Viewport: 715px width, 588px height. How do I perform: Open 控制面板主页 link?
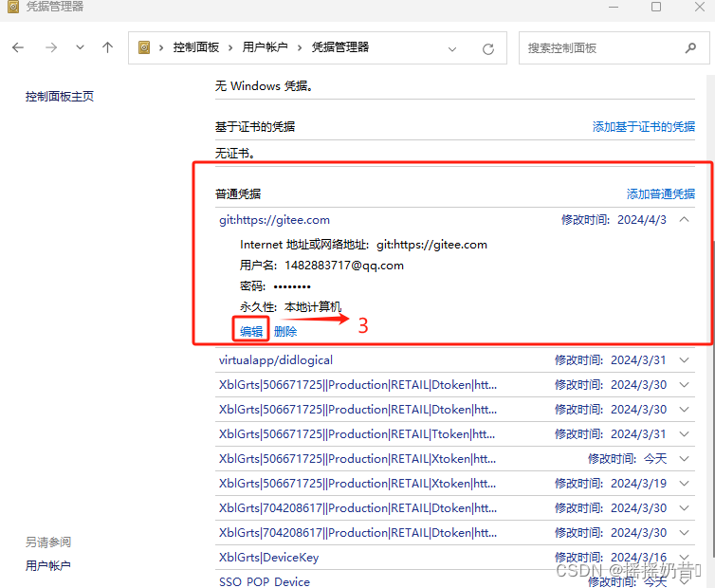point(60,96)
